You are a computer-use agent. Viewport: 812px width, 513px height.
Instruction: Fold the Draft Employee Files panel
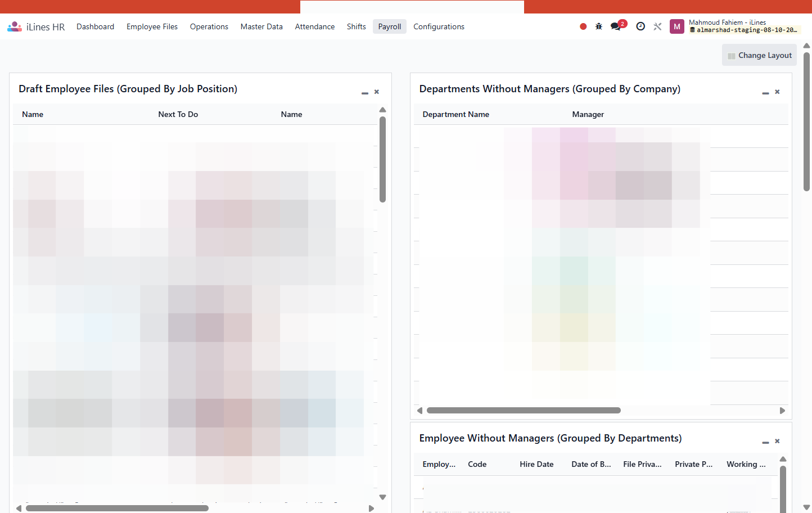[x=365, y=92]
